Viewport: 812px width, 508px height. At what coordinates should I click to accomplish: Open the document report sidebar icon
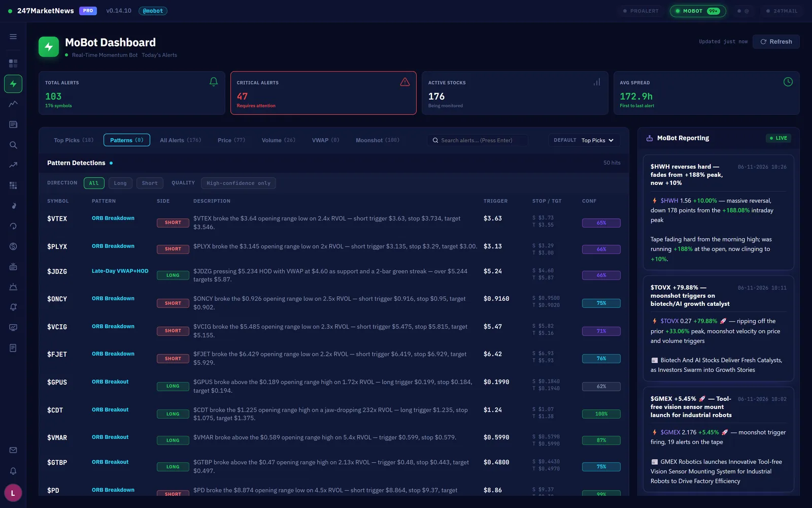tap(13, 348)
